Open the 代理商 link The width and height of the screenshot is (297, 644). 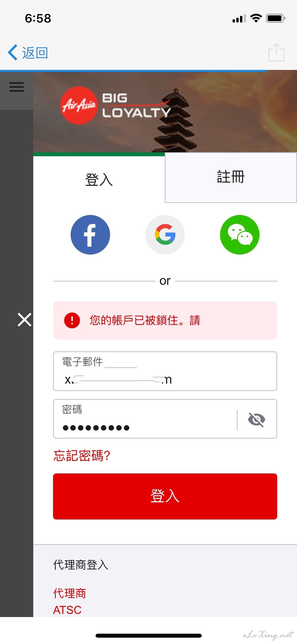[70, 593]
